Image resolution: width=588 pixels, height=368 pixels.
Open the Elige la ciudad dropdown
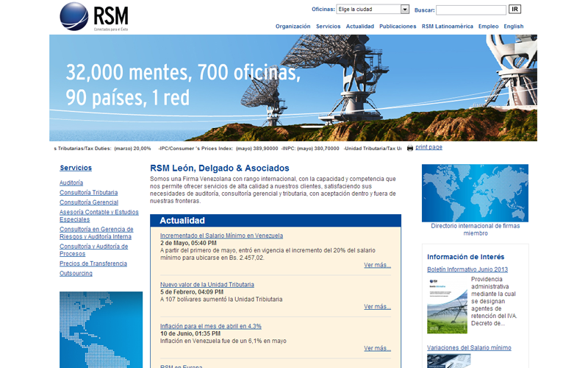pyautogui.click(x=373, y=9)
